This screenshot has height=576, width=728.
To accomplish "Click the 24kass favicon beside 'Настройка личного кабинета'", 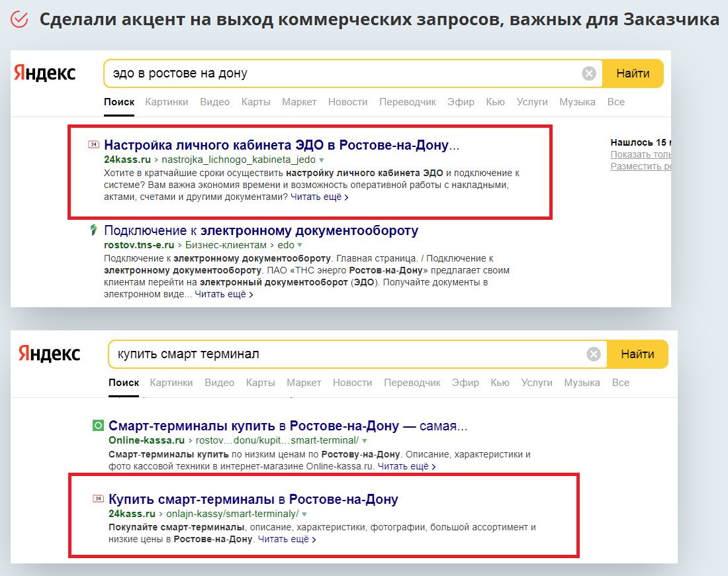I will point(94,144).
